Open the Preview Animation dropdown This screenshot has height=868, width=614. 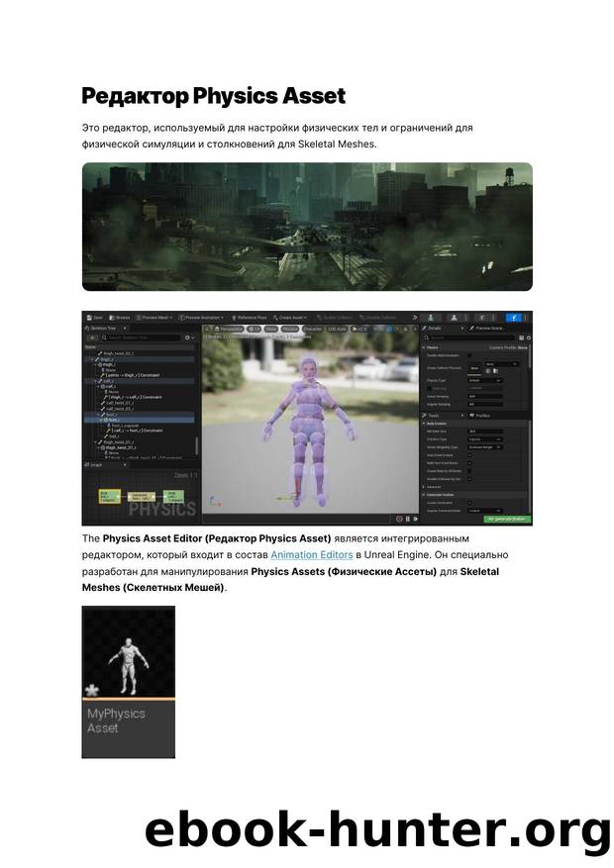pyautogui.click(x=200, y=318)
